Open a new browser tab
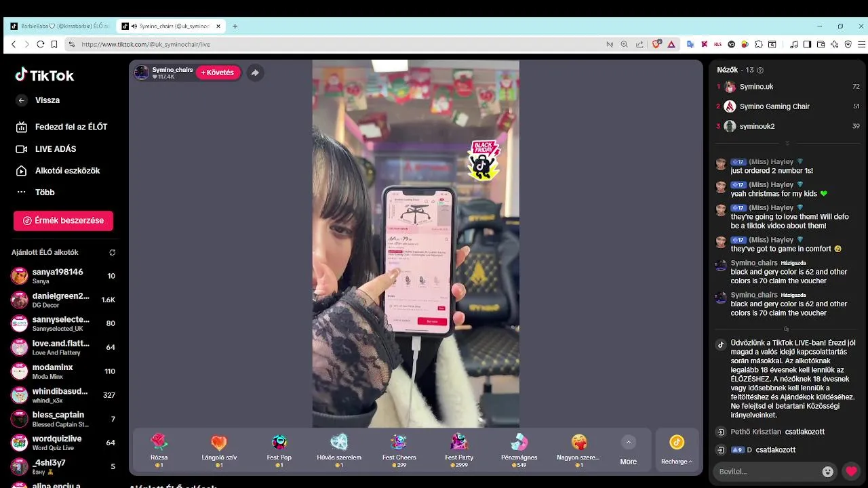This screenshot has height=488, width=868. coord(235,26)
